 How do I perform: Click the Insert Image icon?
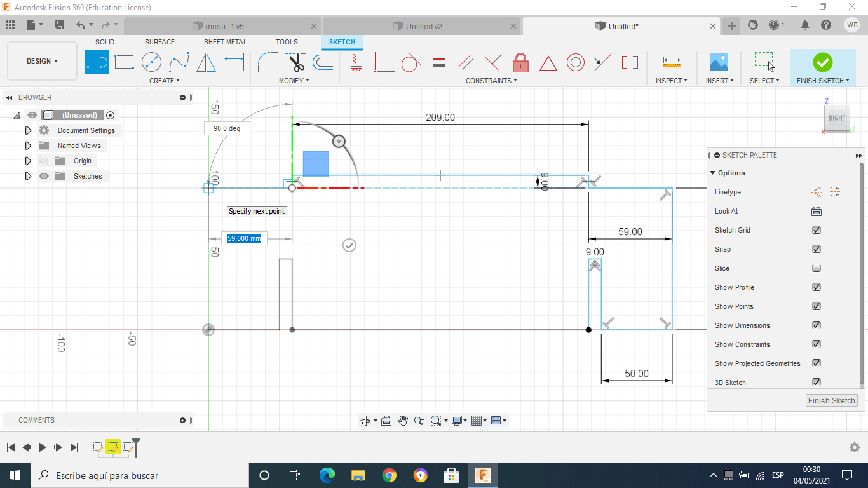[719, 62]
